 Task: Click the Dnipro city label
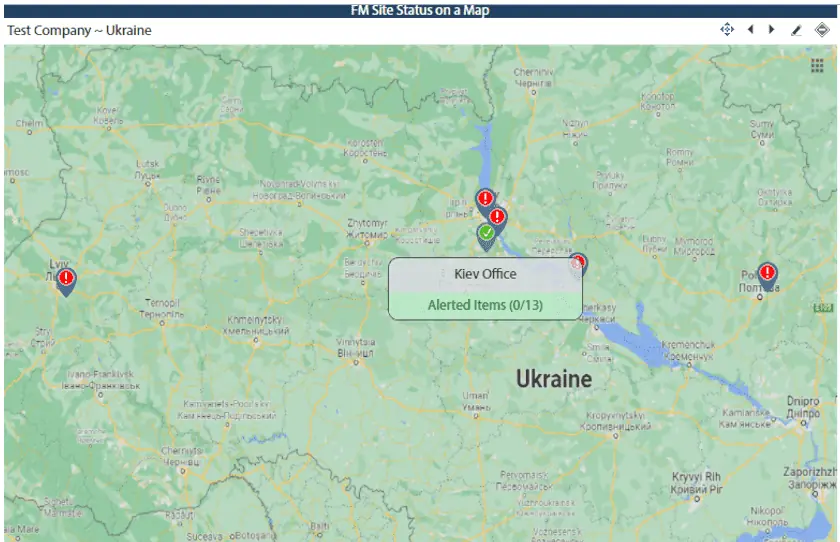pyautogui.click(x=803, y=407)
